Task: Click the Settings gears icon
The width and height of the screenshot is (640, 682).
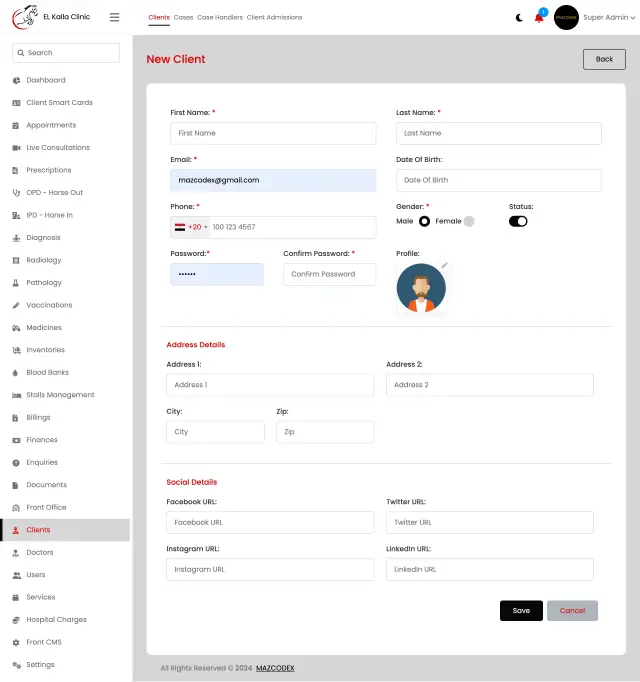Action: 16,665
